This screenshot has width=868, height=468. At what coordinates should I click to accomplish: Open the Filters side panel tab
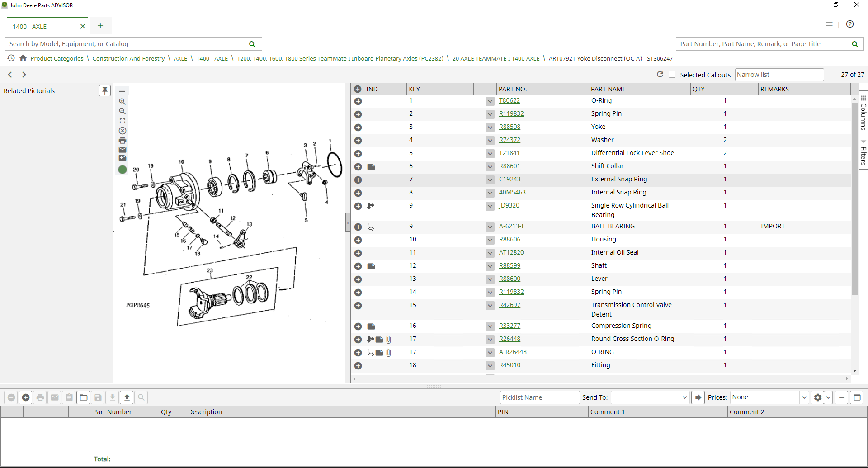(863, 152)
